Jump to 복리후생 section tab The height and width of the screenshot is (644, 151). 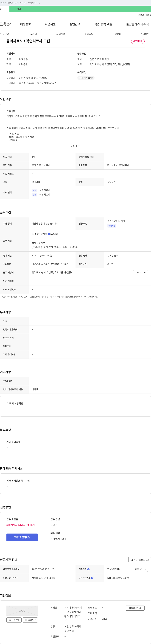(x=89, y=34)
